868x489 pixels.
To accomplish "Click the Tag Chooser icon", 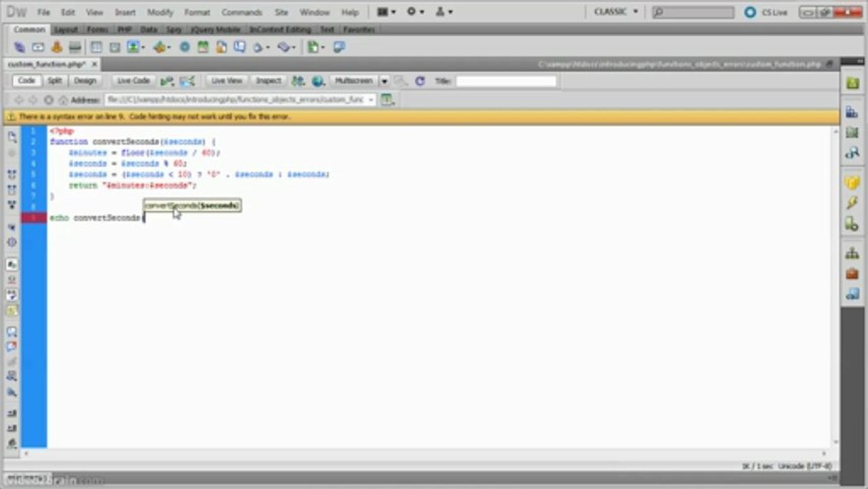I will pos(339,47).
